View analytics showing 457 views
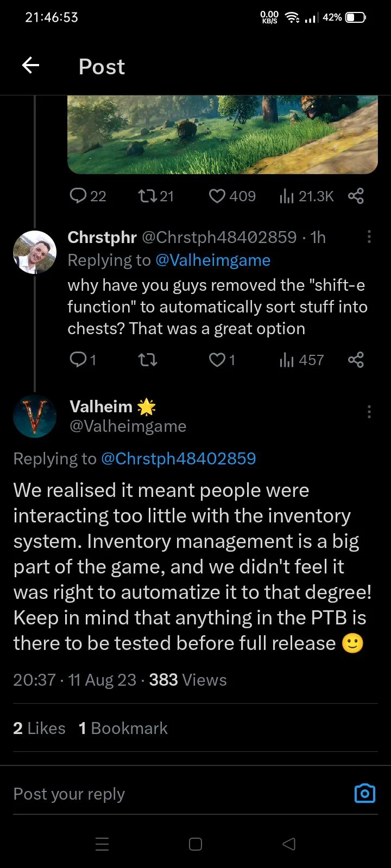The height and width of the screenshot is (868, 391). pyautogui.click(x=301, y=360)
